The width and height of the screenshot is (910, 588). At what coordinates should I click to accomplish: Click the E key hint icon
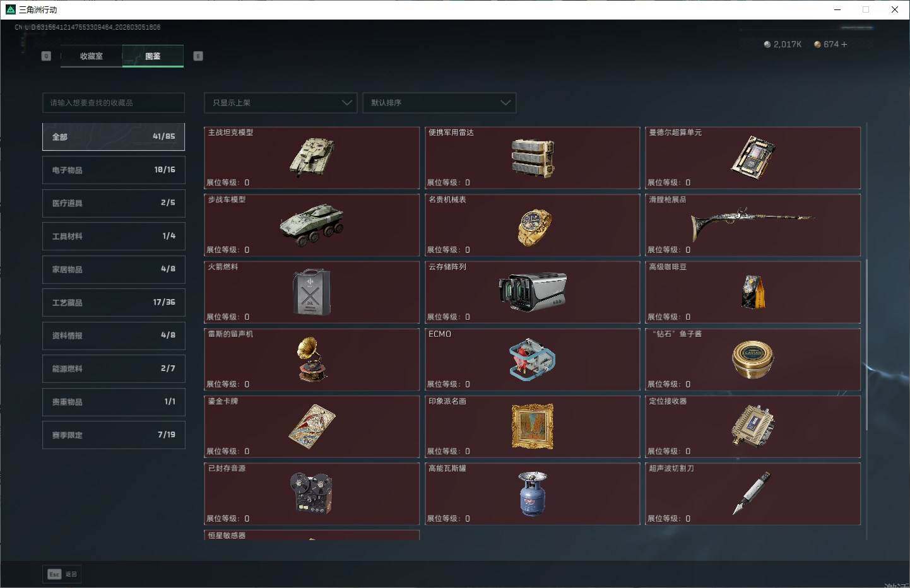tap(198, 56)
